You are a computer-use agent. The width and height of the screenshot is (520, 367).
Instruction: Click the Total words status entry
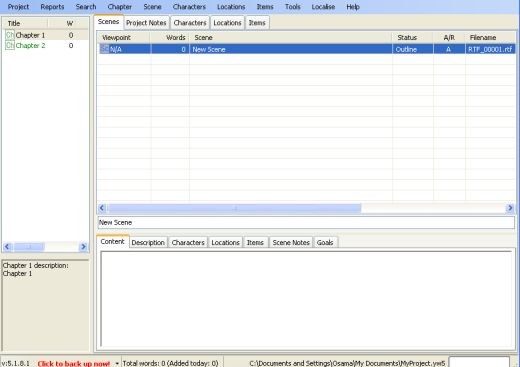coord(170,363)
